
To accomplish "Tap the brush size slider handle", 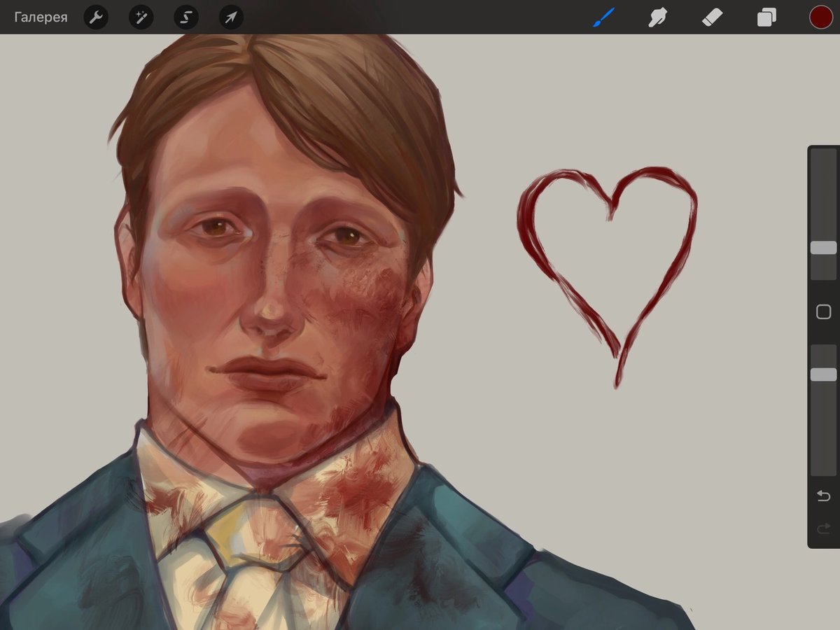I will (825, 246).
